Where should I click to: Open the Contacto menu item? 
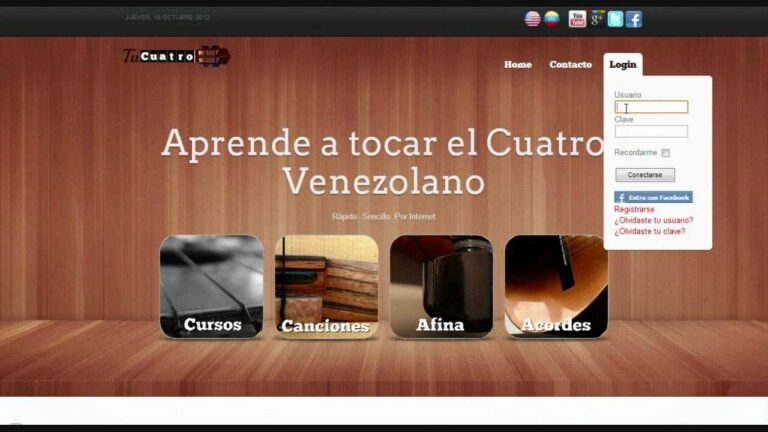click(571, 64)
